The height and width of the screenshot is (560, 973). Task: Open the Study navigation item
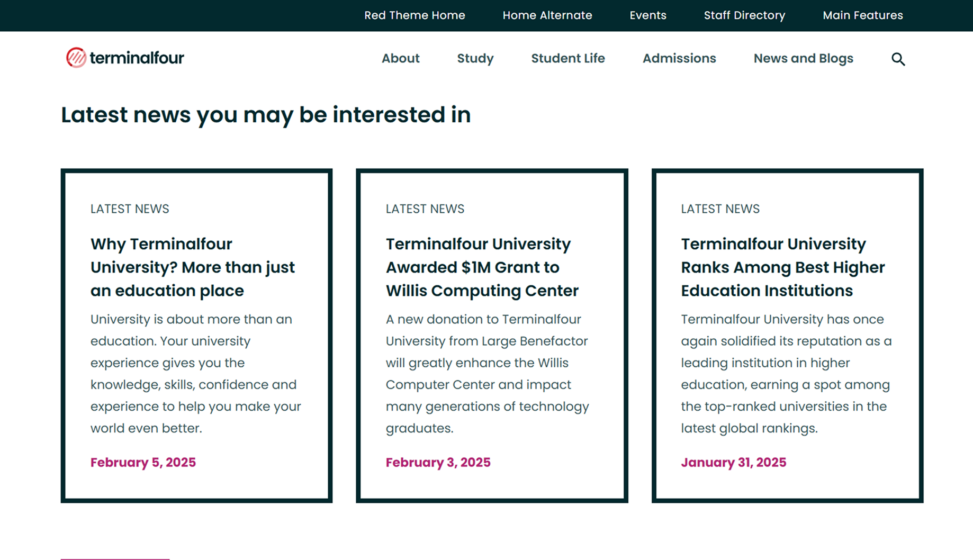click(475, 58)
